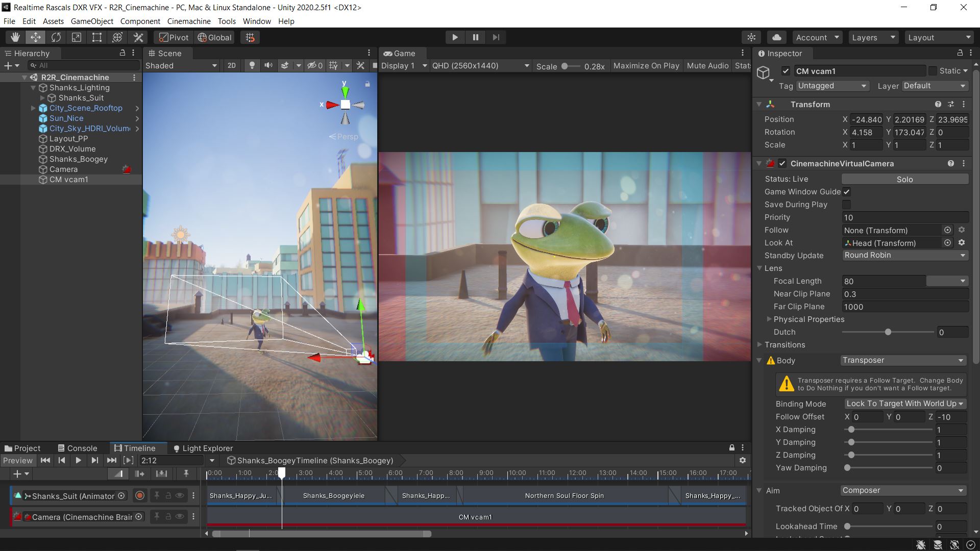Open Aim Composer dropdown

(x=903, y=490)
